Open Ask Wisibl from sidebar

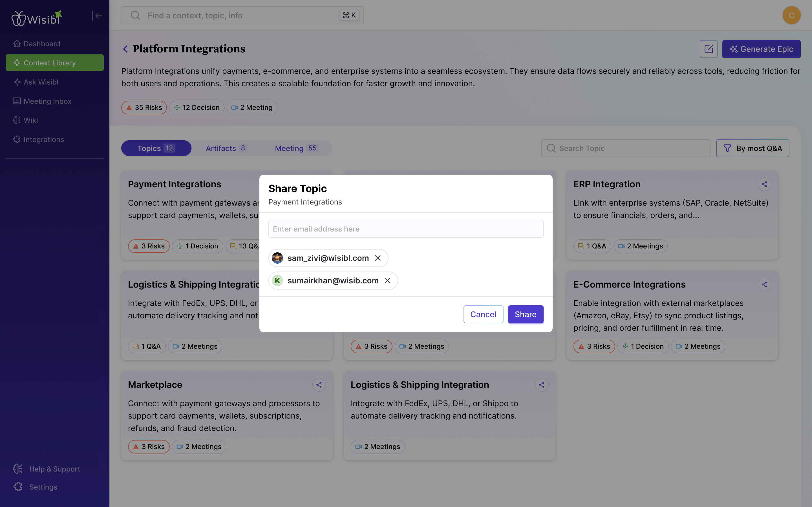click(x=41, y=82)
